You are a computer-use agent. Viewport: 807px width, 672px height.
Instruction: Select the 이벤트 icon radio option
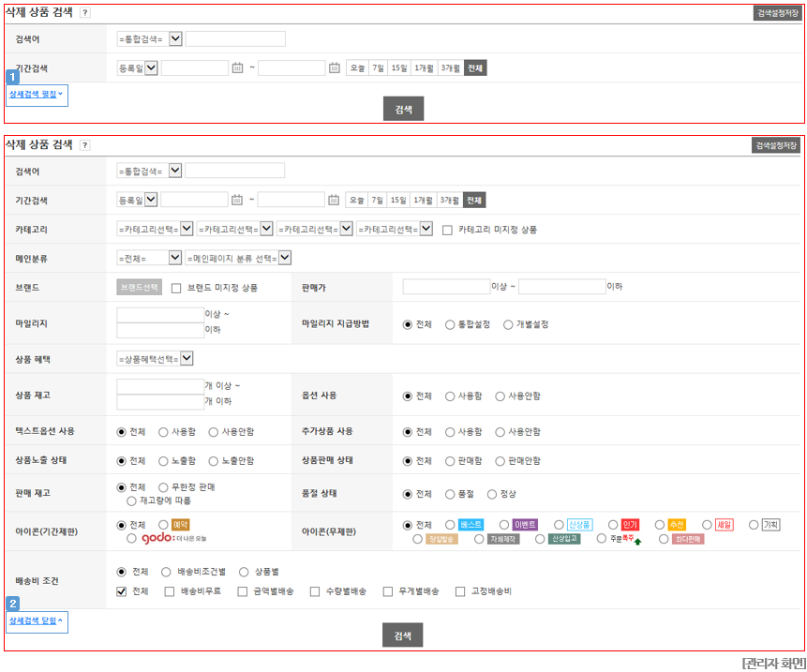504,525
